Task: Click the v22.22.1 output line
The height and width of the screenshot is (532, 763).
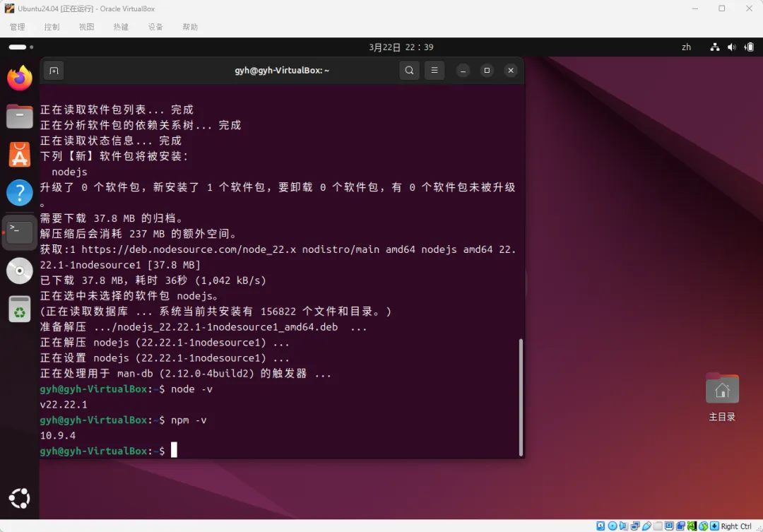Action: pos(64,405)
